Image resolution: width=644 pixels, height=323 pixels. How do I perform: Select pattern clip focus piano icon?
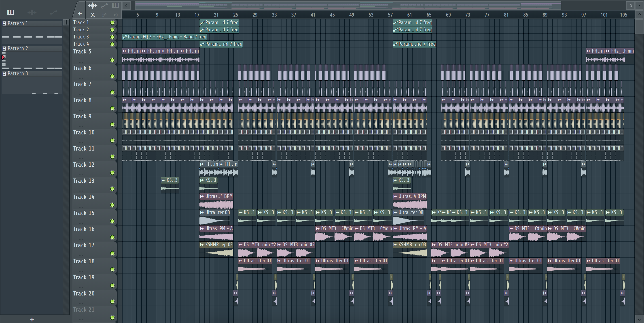tap(116, 6)
